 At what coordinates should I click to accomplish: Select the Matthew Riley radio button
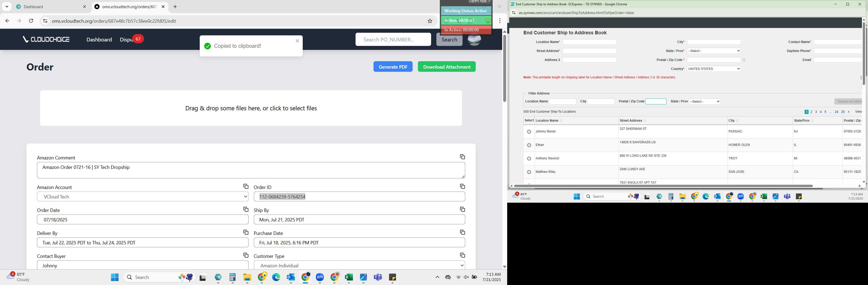click(529, 172)
